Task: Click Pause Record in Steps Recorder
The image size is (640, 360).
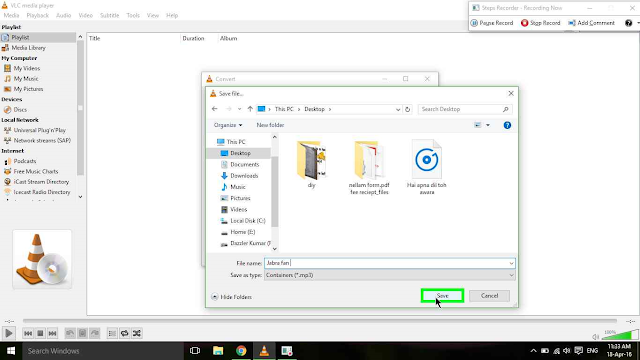Action: (x=492, y=23)
